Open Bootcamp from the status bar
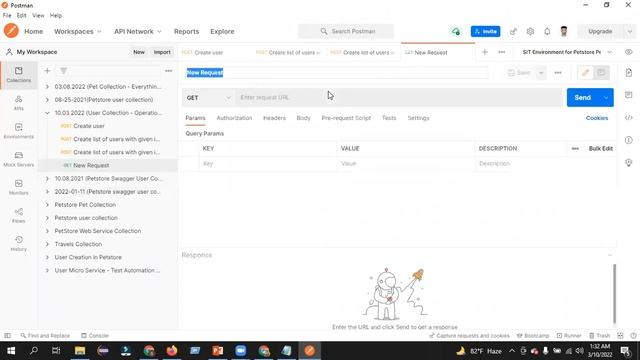This screenshot has height=360, width=640. tap(533, 336)
